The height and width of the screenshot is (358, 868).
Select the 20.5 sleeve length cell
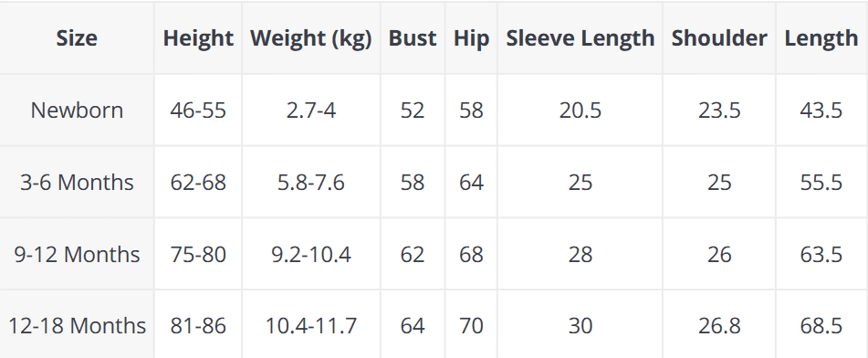point(580,111)
